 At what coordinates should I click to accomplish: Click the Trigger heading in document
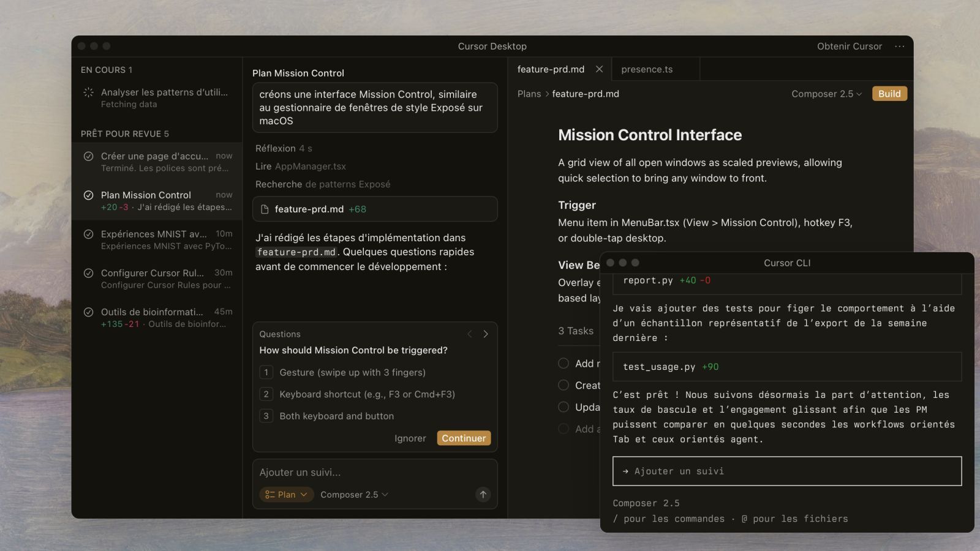point(577,205)
